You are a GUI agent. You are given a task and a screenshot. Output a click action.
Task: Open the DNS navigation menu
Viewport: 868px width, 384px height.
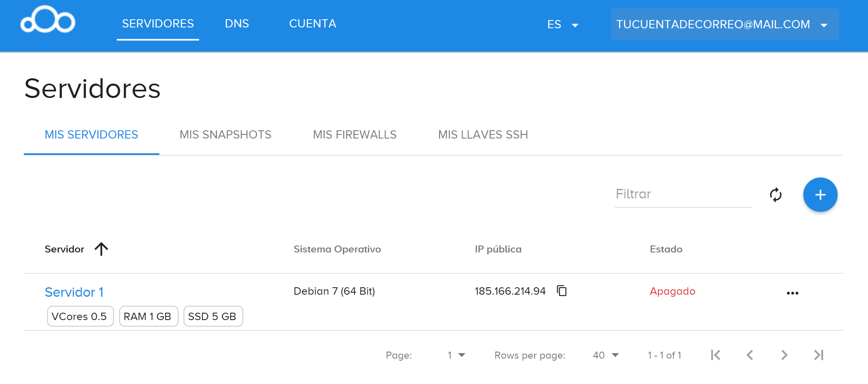click(237, 24)
